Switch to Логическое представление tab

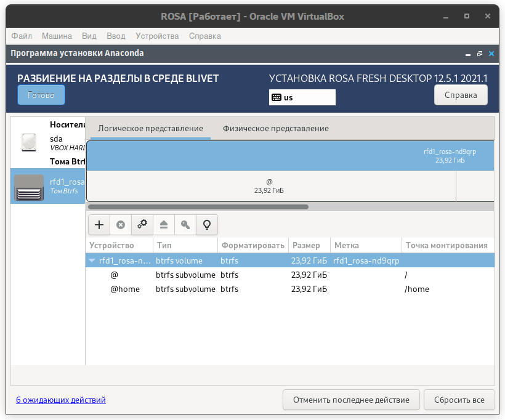click(150, 128)
